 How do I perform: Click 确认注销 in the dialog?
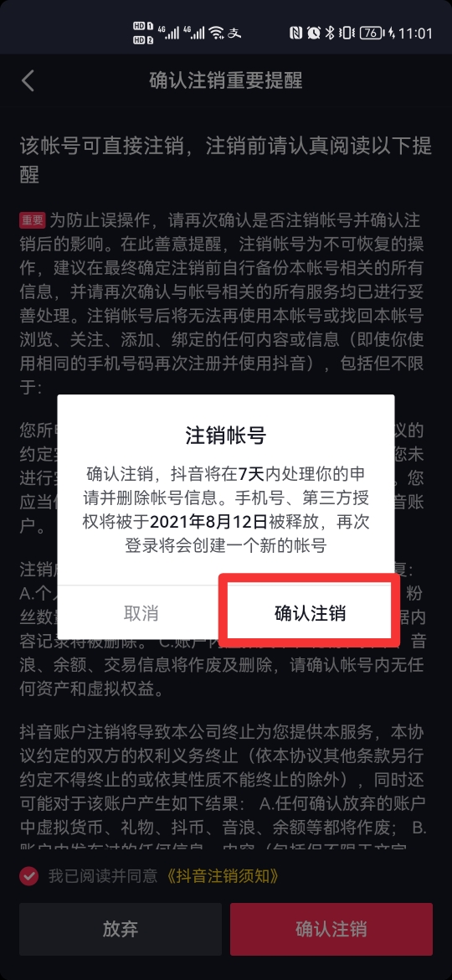click(311, 613)
